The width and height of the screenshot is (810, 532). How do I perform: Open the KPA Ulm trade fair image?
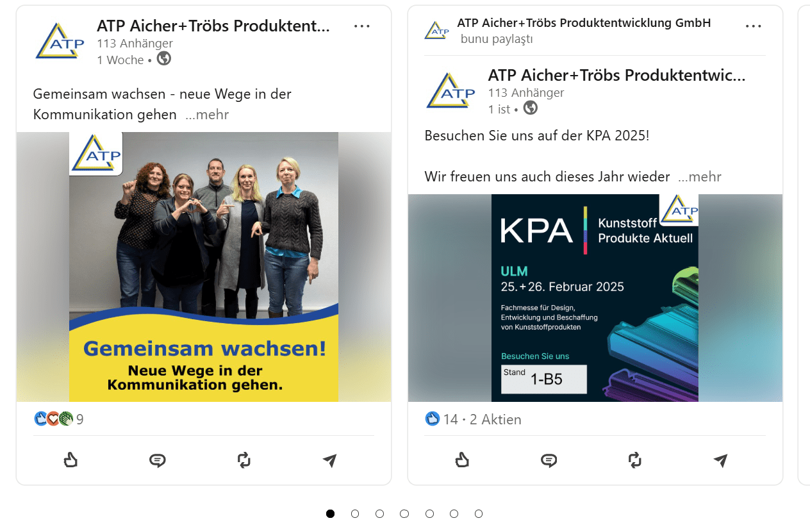coord(595,298)
